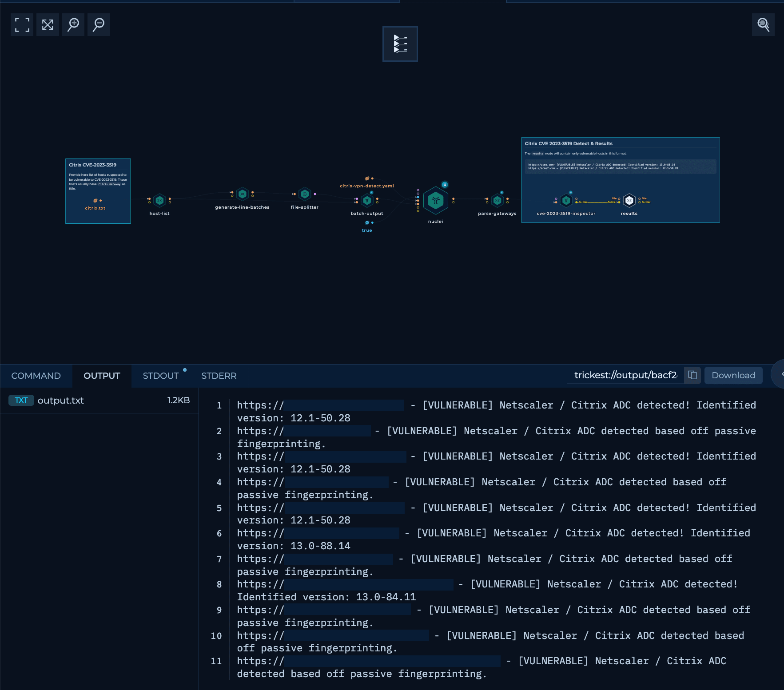Open the STDERR tab
The height and width of the screenshot is (690, 784).
pyautogui.click(x=219, y=376)
